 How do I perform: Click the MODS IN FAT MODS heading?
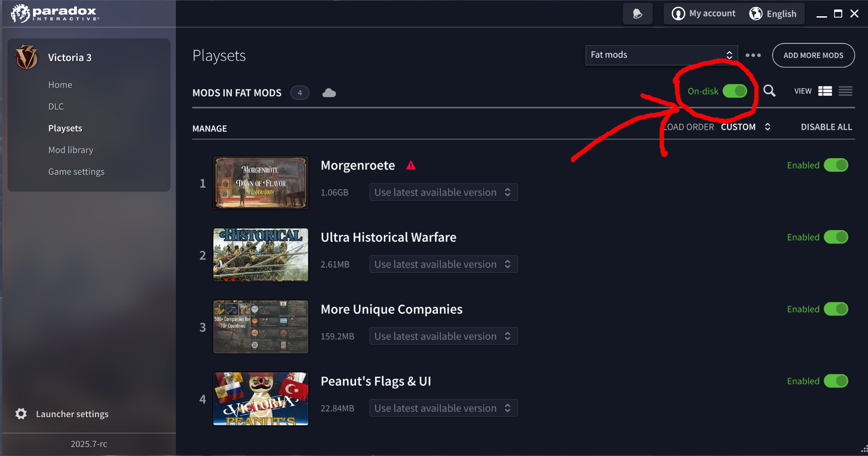237,93
